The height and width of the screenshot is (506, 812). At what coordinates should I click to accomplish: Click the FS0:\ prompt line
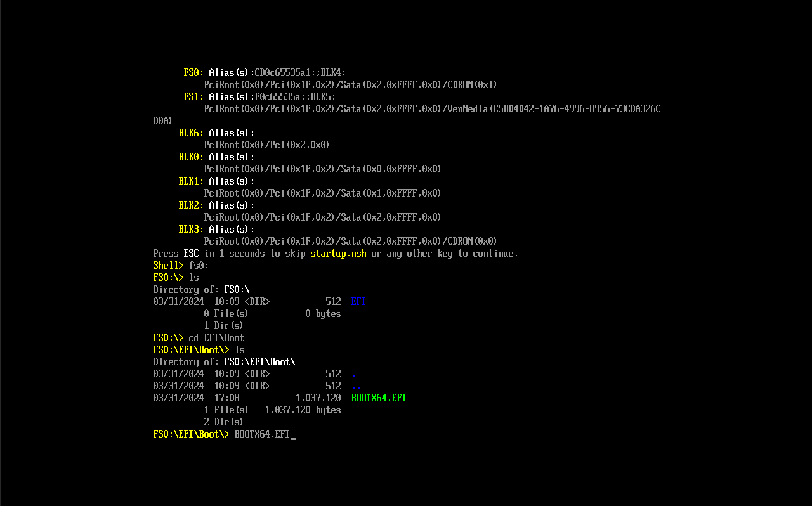167,277
